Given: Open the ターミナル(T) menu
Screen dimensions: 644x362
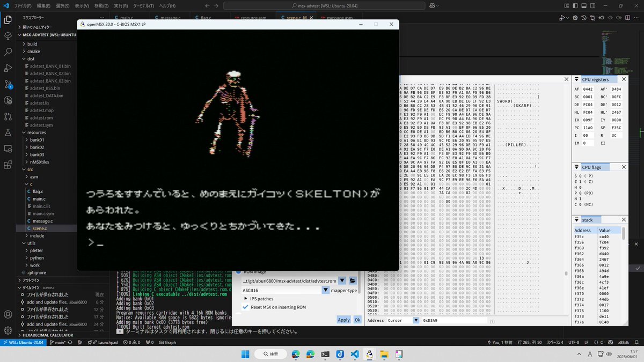Looking at the screenshot, I should (x=143, y=5).
